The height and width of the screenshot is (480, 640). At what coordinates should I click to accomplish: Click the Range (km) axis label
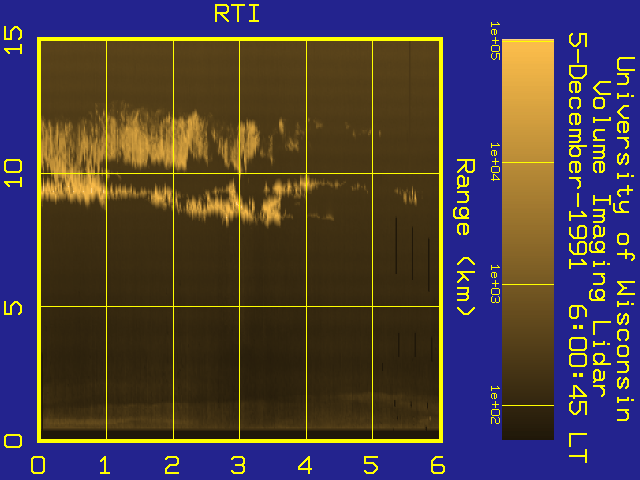coord(465,237)
